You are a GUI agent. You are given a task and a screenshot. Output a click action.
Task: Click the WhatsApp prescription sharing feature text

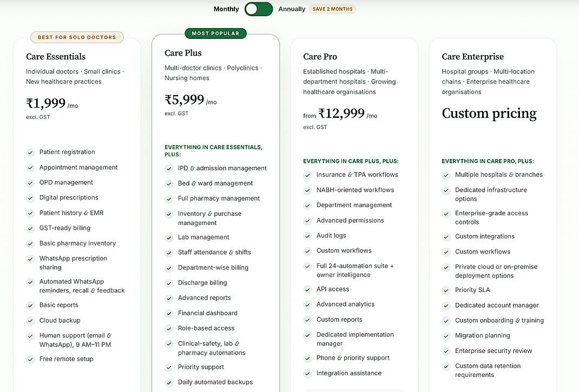[73, 263]
